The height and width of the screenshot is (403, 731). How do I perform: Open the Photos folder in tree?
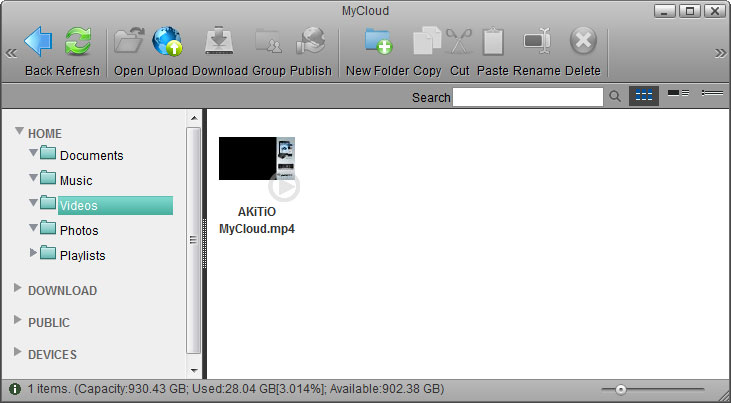[79, 231]
